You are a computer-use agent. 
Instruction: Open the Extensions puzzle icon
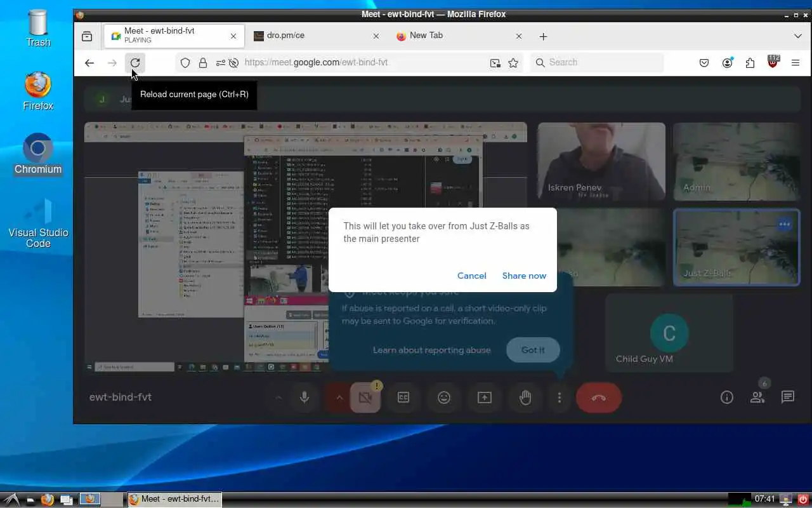point(750,62)
